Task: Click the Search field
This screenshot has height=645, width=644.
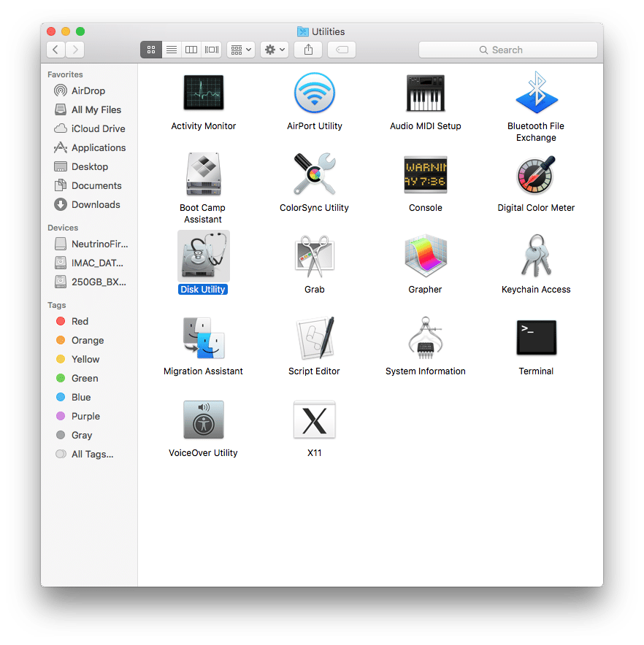Action: pos(507,50)
